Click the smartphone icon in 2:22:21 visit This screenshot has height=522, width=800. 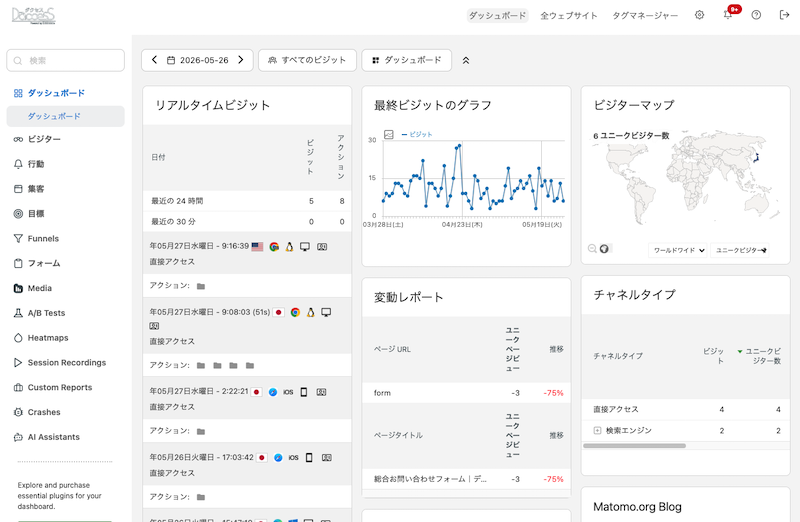tap(304, 392)
